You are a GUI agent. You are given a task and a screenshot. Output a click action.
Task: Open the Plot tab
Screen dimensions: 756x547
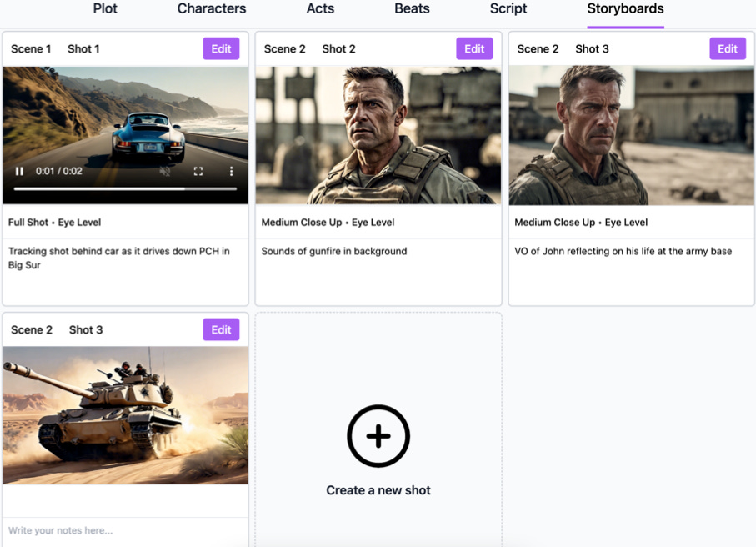pyautogui.click(x=105, y=8)
